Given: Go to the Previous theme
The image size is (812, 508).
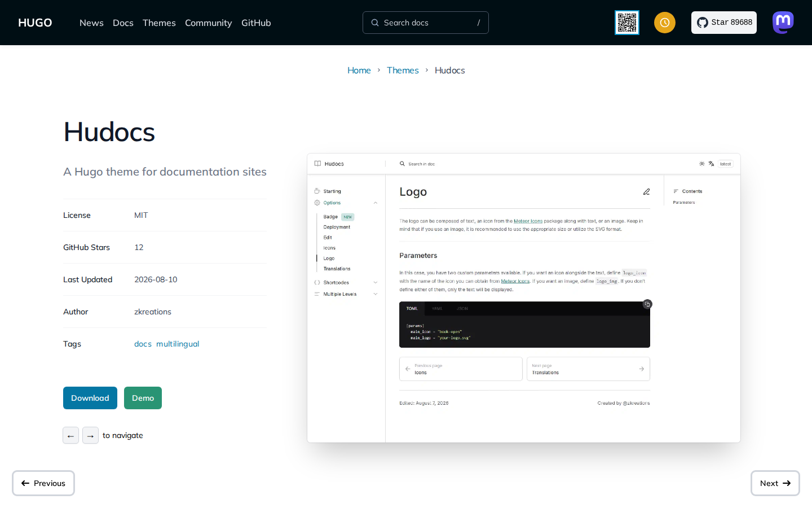Looking at the screenshot, I should (x=43, y=483).
